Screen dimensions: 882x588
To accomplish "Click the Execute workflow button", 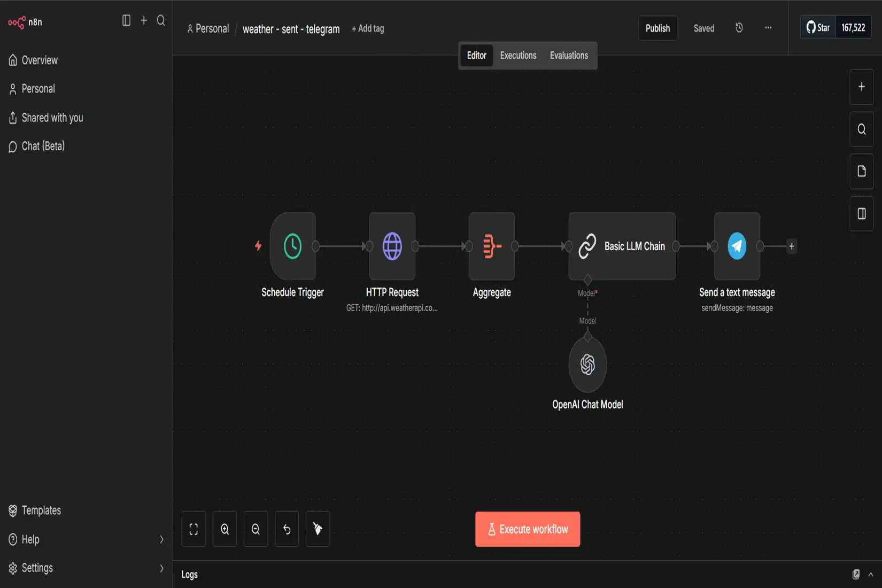I will click(527, 529).
